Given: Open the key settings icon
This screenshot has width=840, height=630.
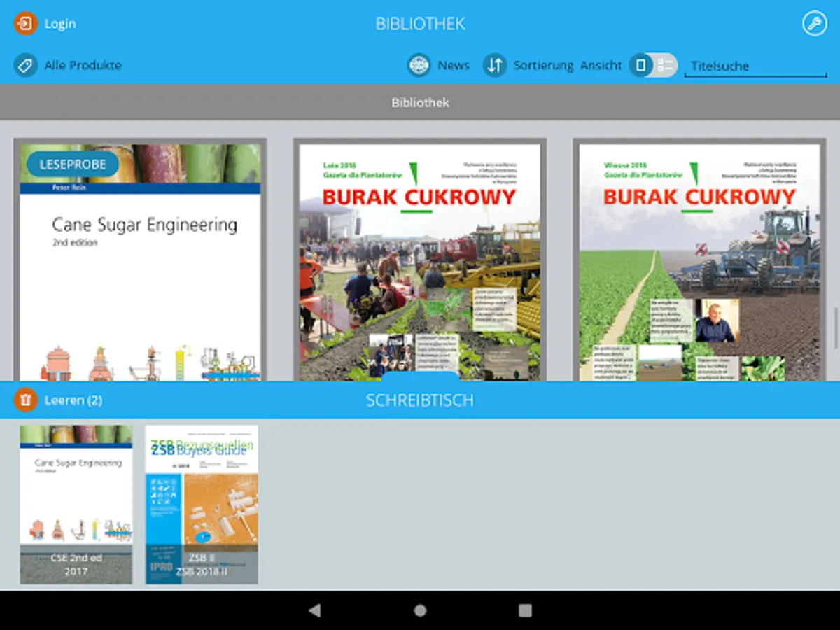Looking at the screenshot, I should click(815, 24).
